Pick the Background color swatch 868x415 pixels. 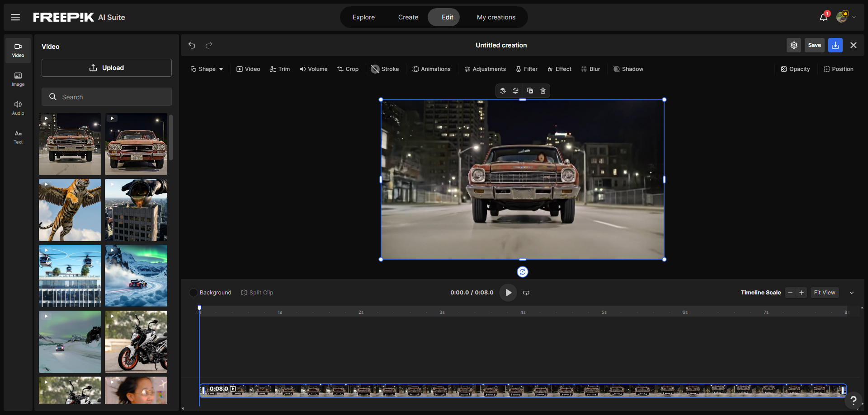193,293
